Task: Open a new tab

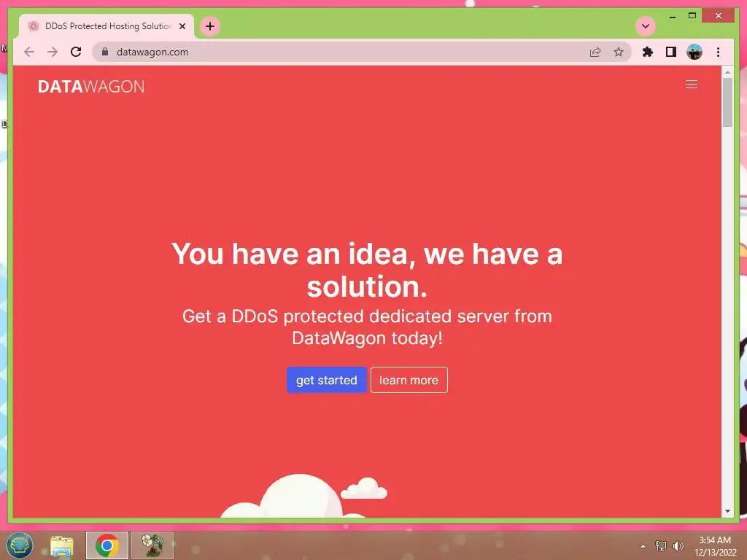Action: click(210, 26)
